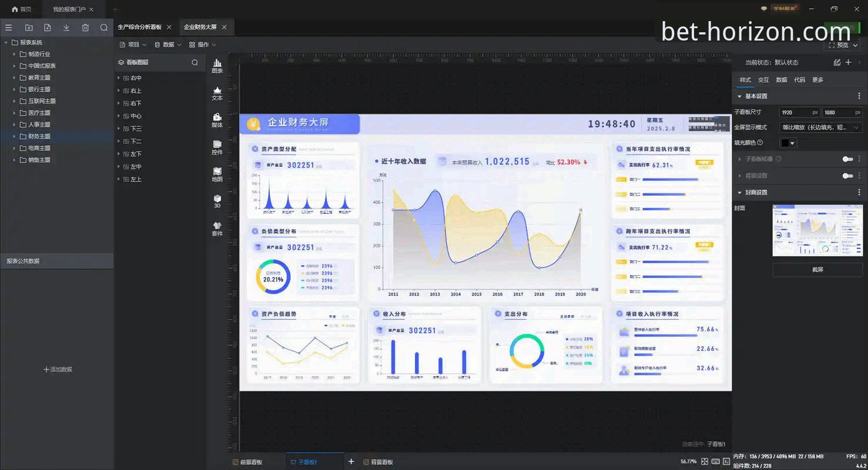
Task: Switch to the 生产综合分析看板 tab
Action: coord(139,27)
